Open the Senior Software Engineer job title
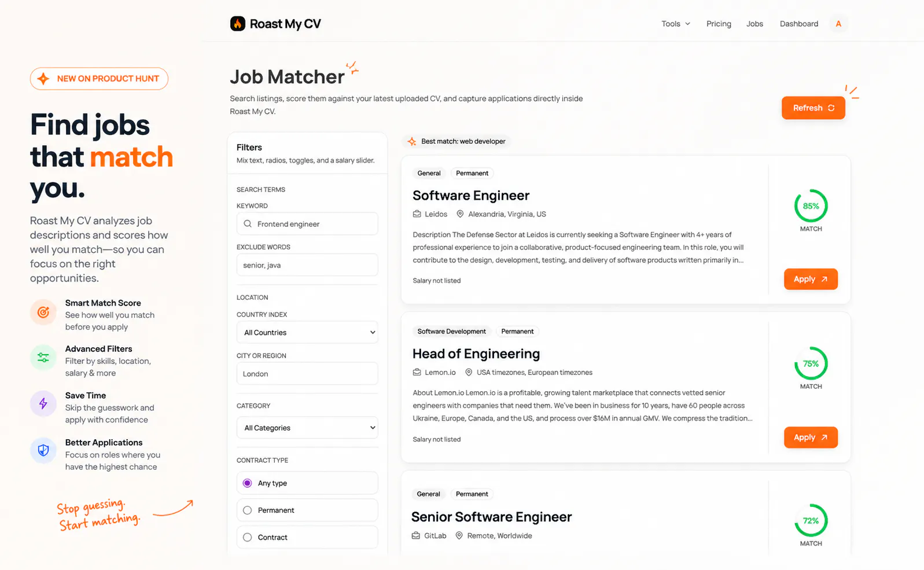The height and width of the screenshot is (570, 924). pos(491,517)
